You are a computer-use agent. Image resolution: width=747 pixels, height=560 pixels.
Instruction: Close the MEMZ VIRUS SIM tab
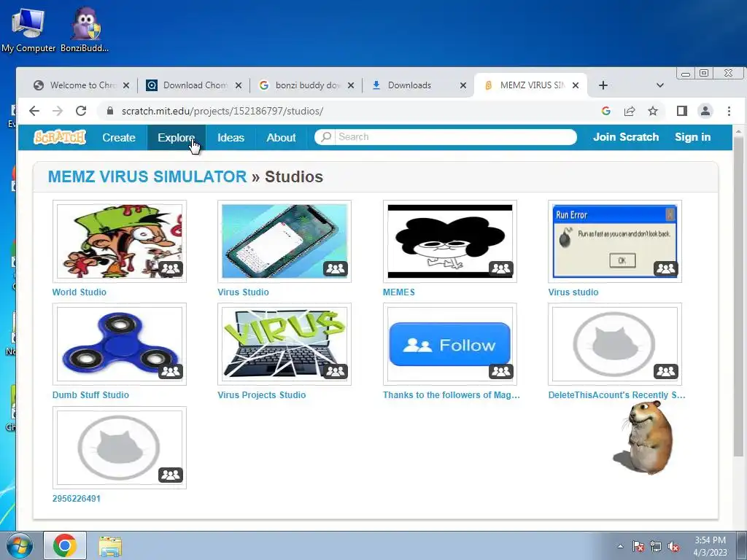click(x=576, y=85)
